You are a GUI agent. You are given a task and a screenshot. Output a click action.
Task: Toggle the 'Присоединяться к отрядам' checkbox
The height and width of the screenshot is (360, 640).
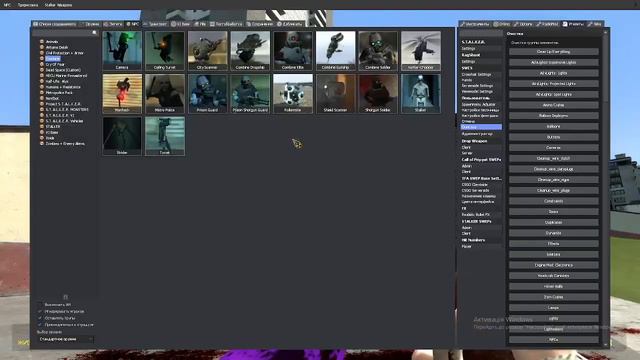[x=40, y=324]
